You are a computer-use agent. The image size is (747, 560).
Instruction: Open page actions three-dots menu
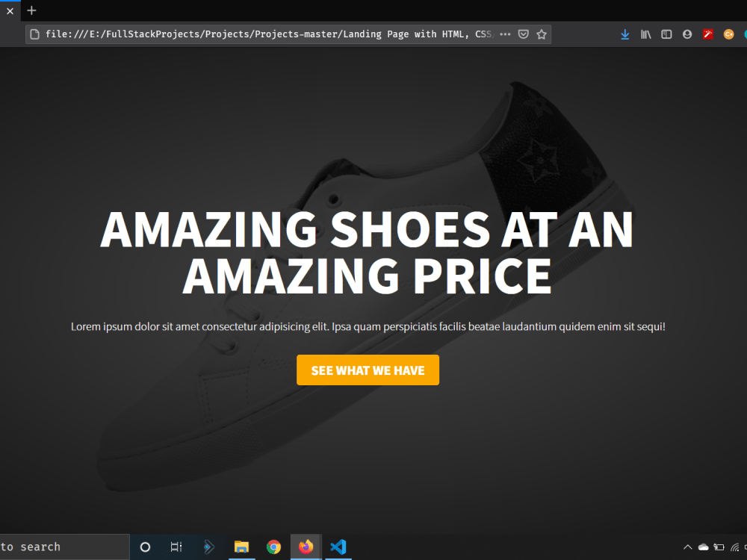pyautogui.click(x=506, y=34)
